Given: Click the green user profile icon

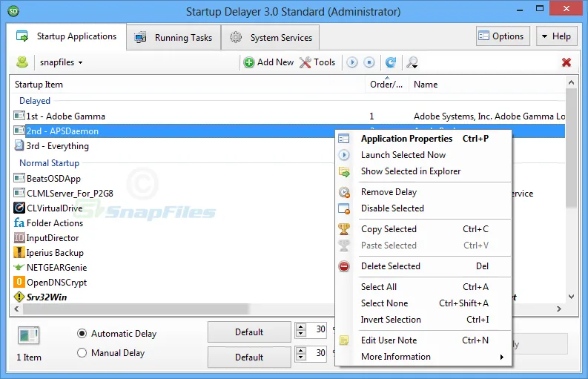Looking at the screenshot, I should click(x=22, y=62).
